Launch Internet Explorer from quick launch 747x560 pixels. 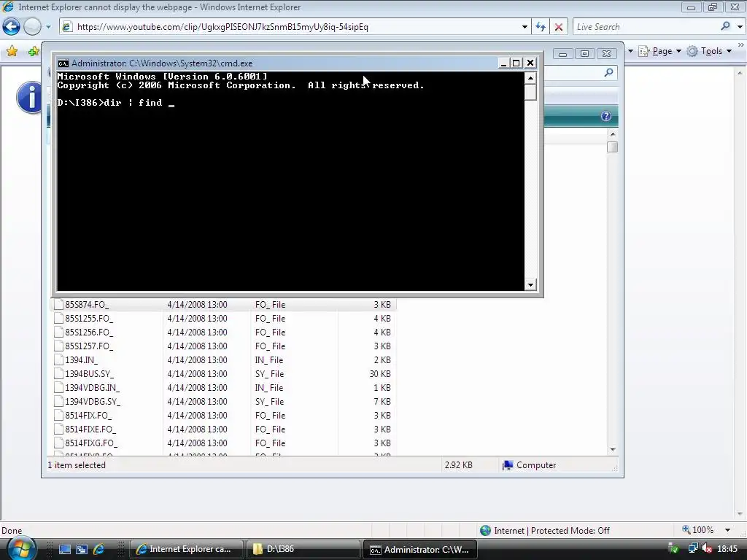click(98, 549)
